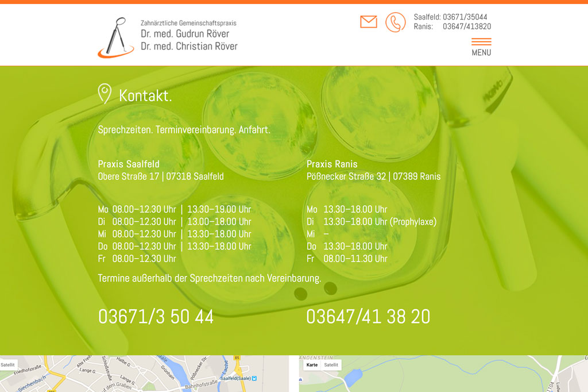Click the blue lake on the Ranis map
Image resolution: width=588 pixels, height=392 pixels.
pyautogui.click(x=353, y=378)
